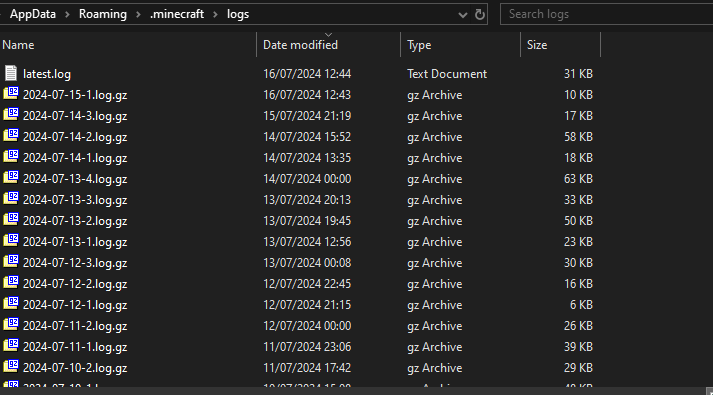Select file 2024-07-10-2.log.gz
713x395 pixels.
pos(75,367)
